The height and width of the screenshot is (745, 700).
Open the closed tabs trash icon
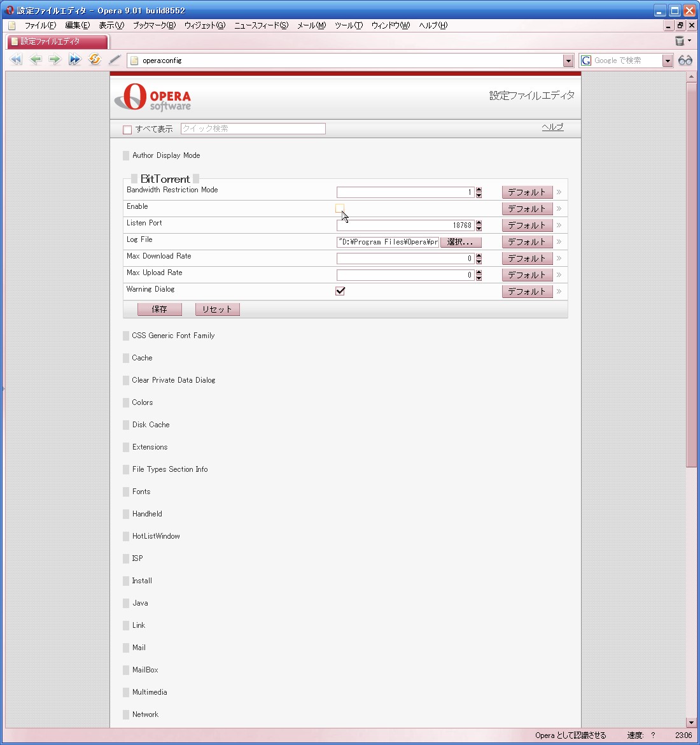point(680,41)
